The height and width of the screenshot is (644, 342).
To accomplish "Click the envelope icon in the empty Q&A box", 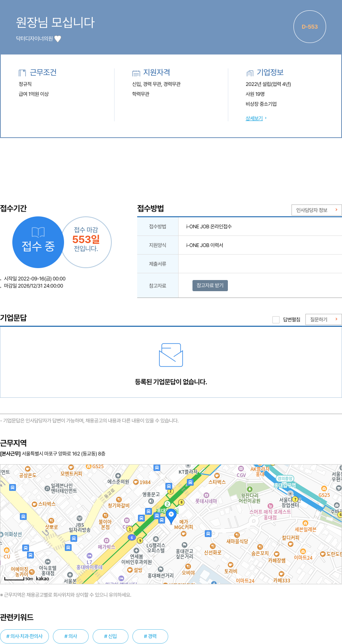I will [171, 355].
